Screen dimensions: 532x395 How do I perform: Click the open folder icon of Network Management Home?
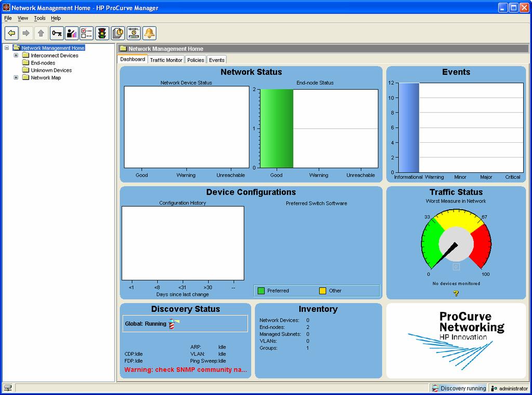point(17,48)
